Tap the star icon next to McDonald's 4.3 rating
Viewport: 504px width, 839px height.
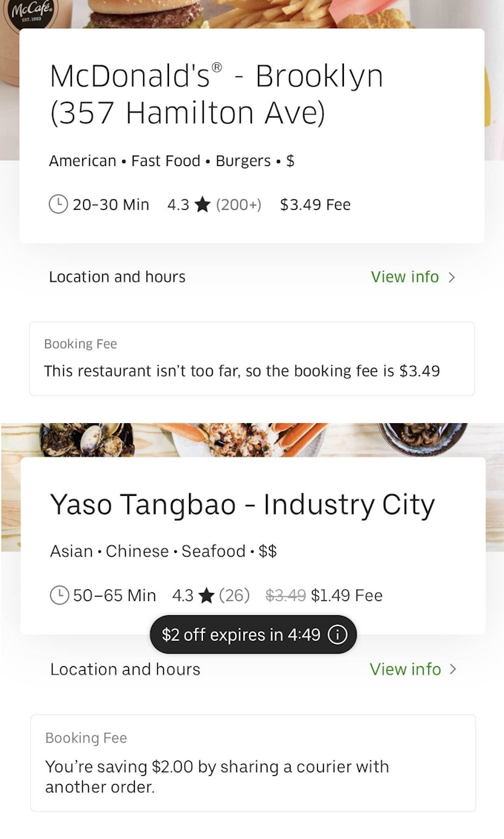pyautogui.click(x=202, y=205)
